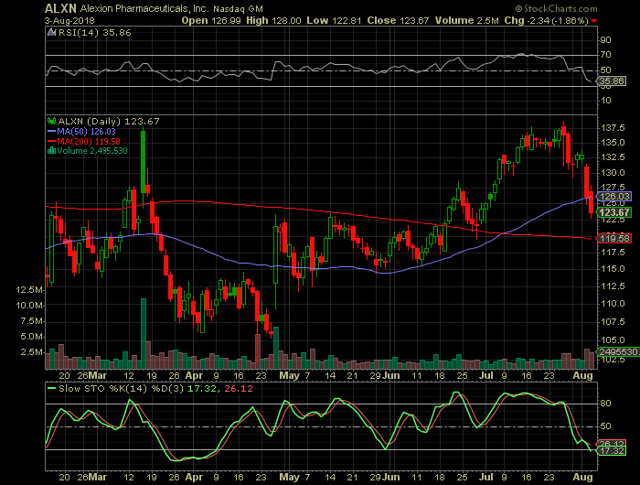640x485 pixels.
Task: Click the 5.0M volume axis label
Action: coord(32,337)
